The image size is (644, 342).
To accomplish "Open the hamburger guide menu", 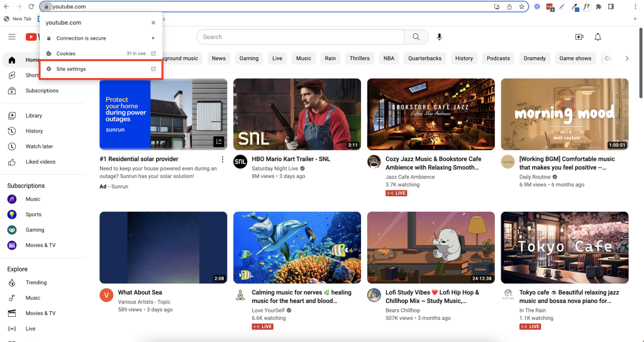I will (12, 37).
